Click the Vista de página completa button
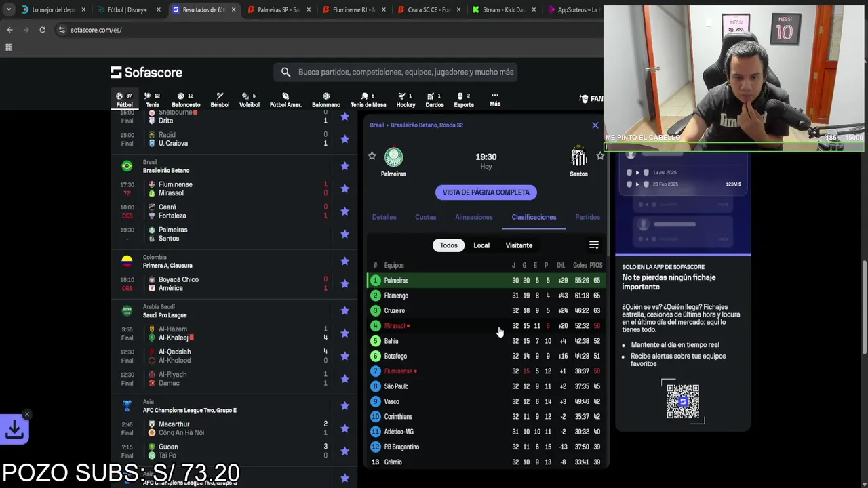 click(486, 192)
